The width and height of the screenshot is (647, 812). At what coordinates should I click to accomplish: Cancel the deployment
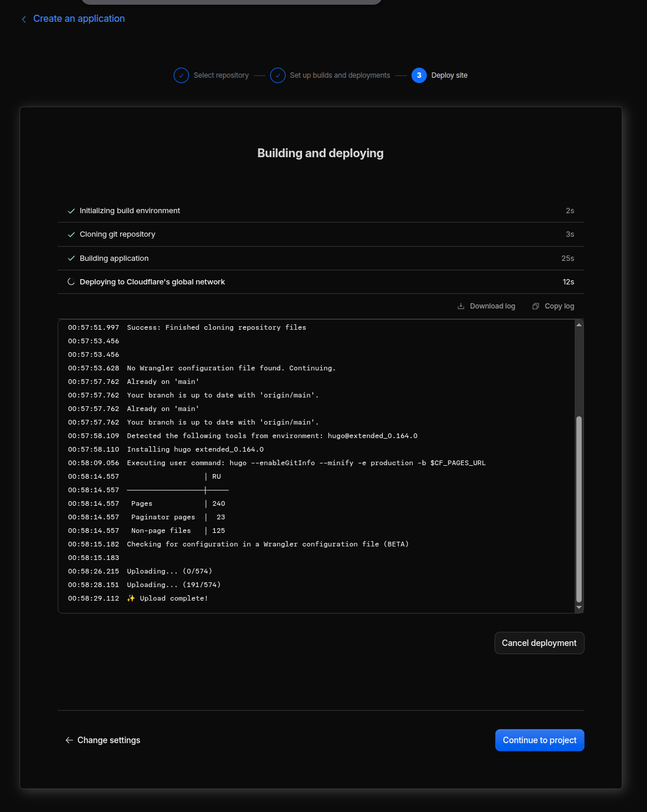tap(539, 643)
